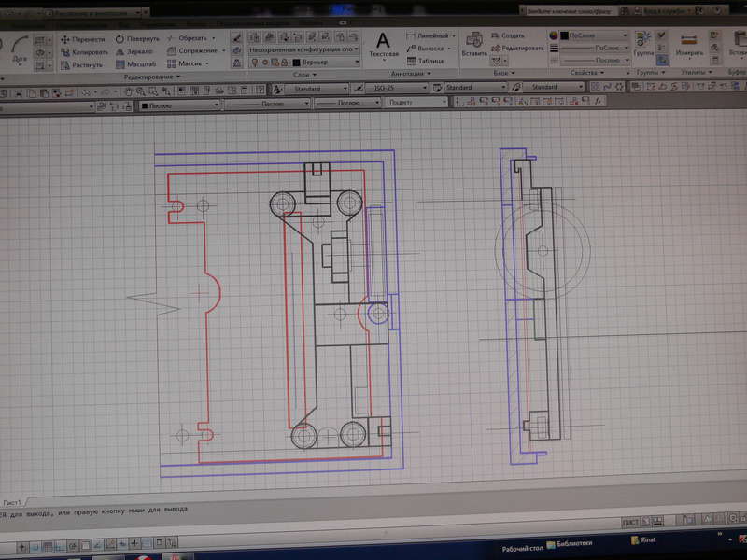The width and height of the screenshot is (747, 560).
Task: Expand the Свойства panel
Action: tap(587, 73)
